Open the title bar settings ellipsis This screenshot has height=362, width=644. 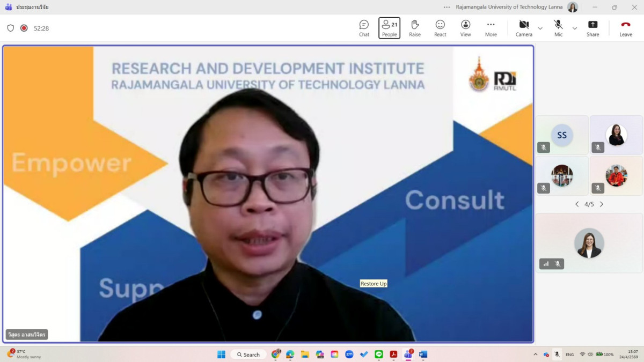tap(447, 7)
